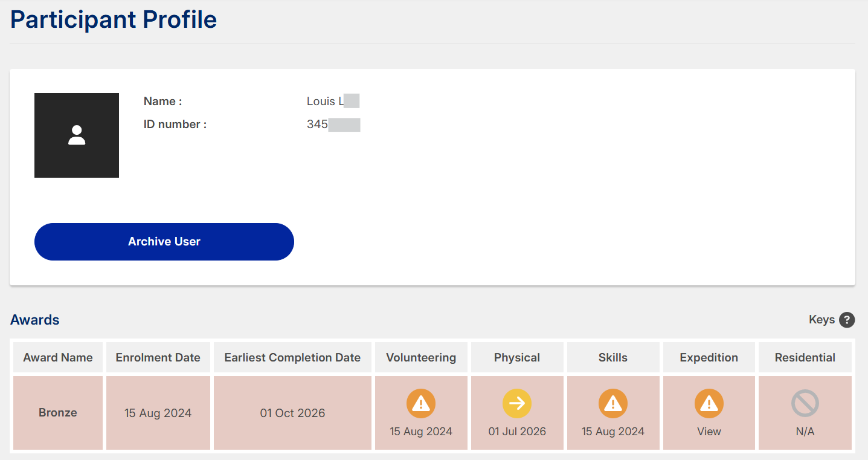Screen dimensions: 868x460
Task: Open the Expedition View link
Action: (x=709, y=432)
